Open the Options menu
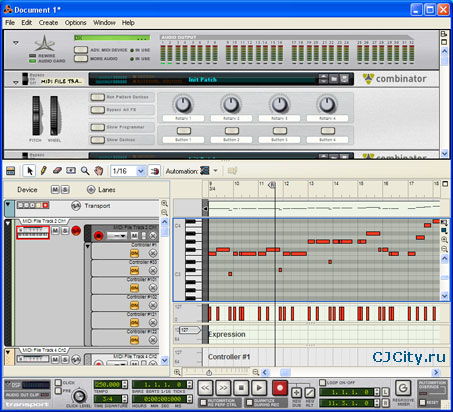This screenshot has height=412, width=453. point(75,23)
